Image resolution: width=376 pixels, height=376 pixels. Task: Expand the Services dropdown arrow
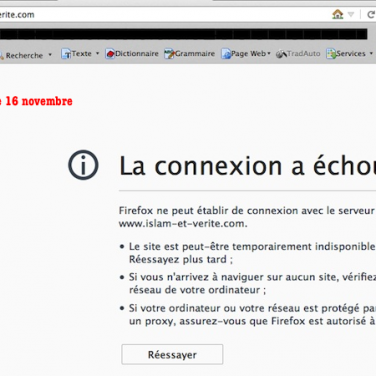pos(371,53)
